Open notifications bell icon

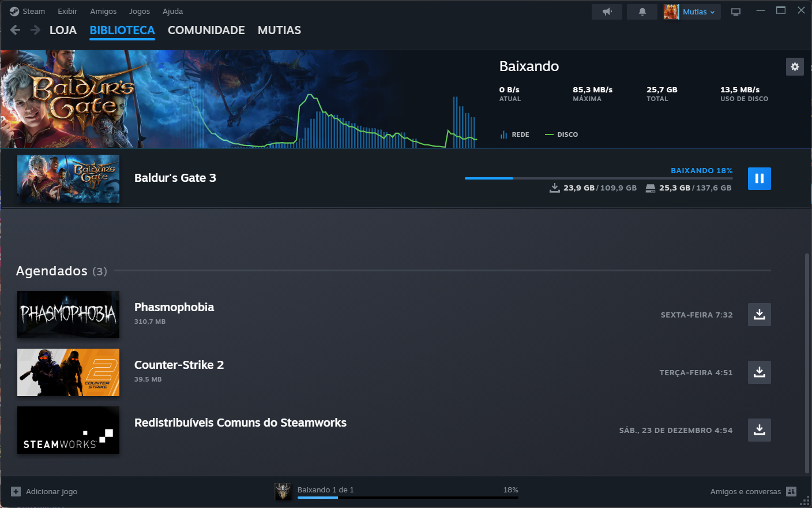tap(642, 12)
